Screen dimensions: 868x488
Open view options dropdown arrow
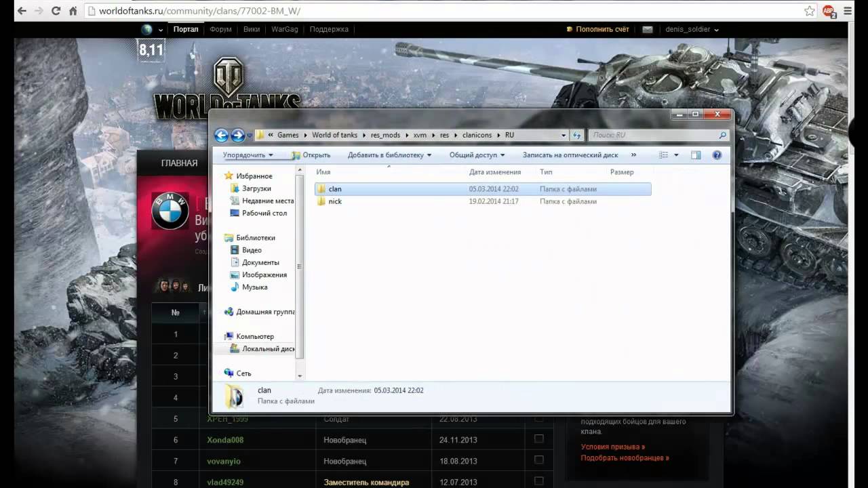pyautogui.click(x=676, y=155)
